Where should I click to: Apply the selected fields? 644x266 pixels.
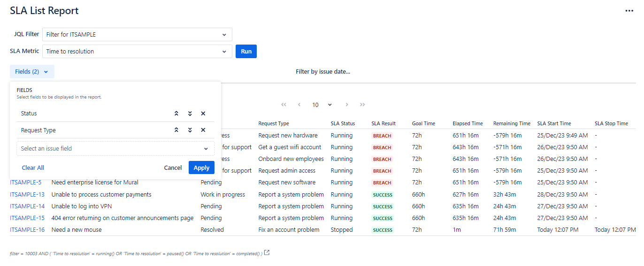pyautogui.click(x=201, y=167)
